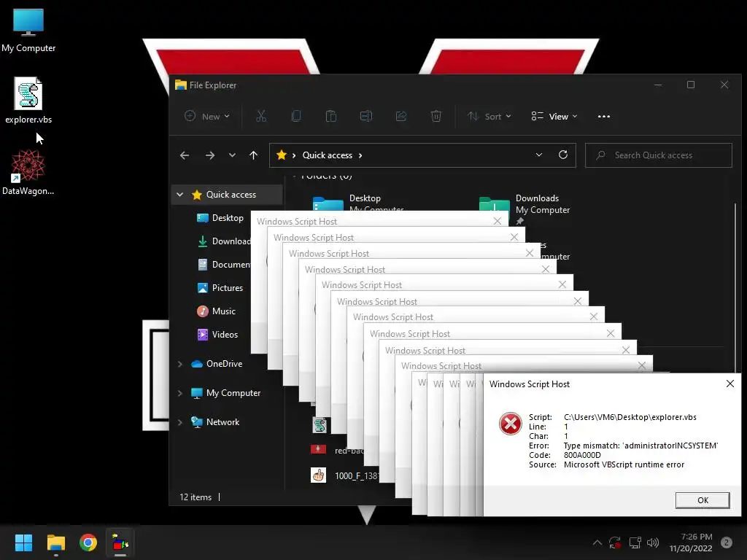The height and width of the screenshot is (560, 747).
Task: Select the 1000_F_138 file in the list
Action: click(x=345, y=475)
